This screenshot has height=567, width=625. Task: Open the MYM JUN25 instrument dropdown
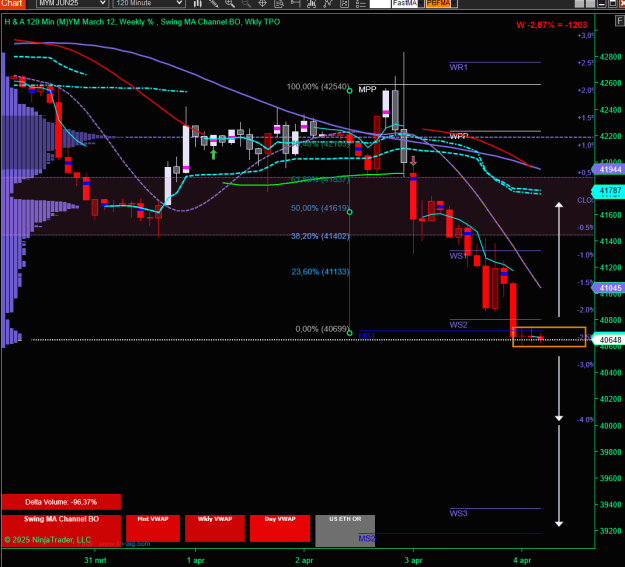point(72,3)
